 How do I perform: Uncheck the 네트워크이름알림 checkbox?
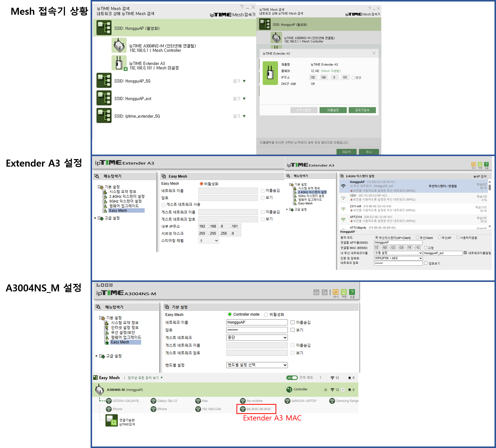click(465, 253)
